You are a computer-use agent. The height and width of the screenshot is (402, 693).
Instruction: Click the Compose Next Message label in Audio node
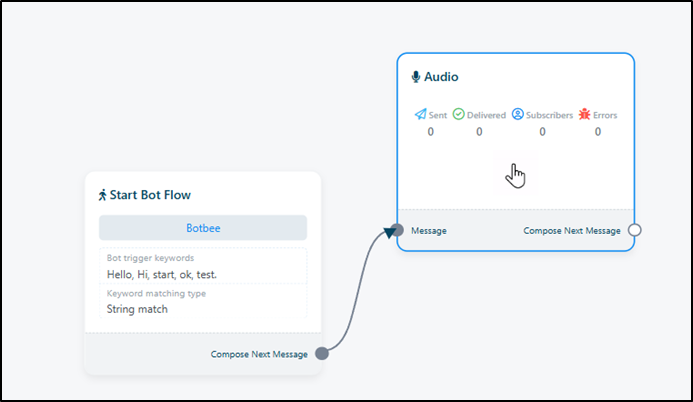pyautogui.click(x=572, y=230)
